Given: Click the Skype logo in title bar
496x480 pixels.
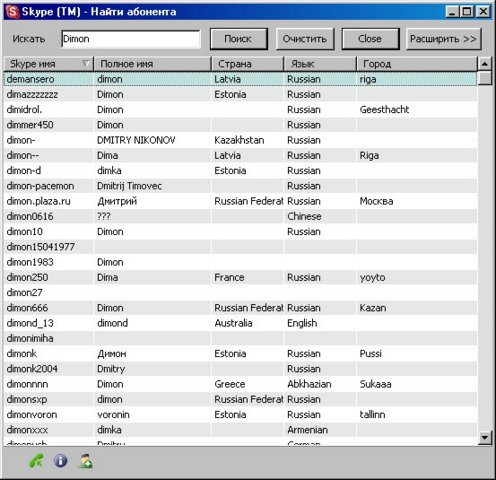Looking at the screenshot, I should [x=12, y=12].
